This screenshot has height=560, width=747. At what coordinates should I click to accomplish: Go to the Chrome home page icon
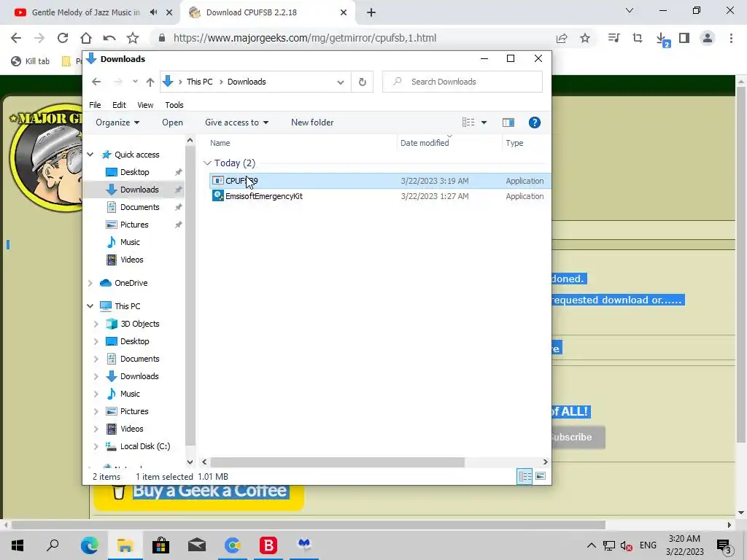click(86, 38)
